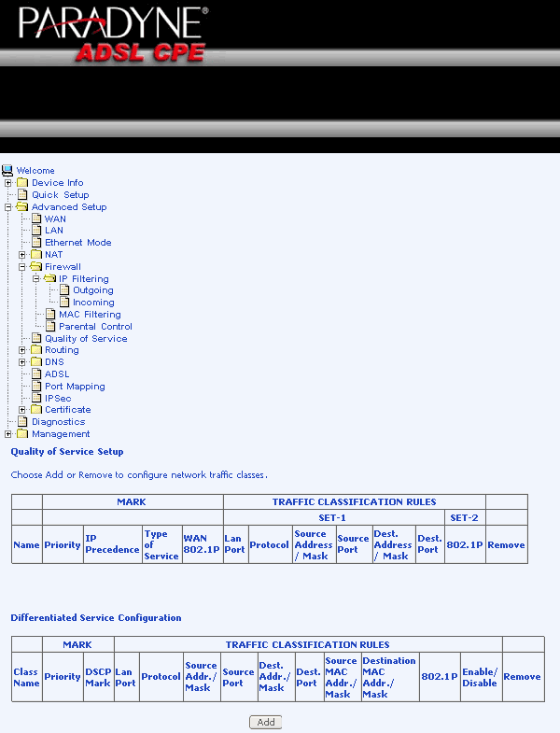Open the DNS menu link

pyautogui.click(x=54, y=362)
